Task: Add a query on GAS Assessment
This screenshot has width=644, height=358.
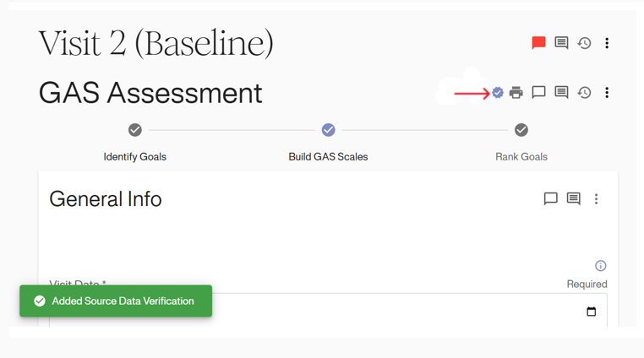Action: (538, 93)
